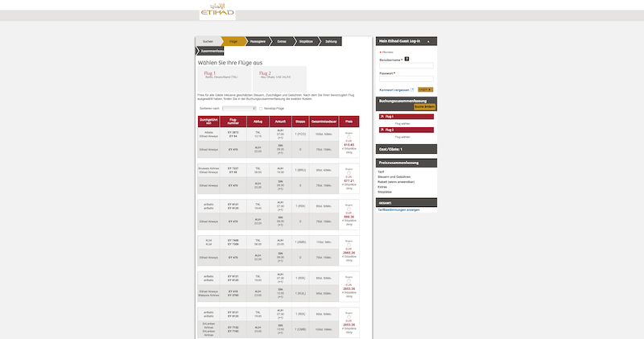Viewport: 644px width, 339px height.
Task: Open the Sortieren nach dropdown
Action: point(239,109)
